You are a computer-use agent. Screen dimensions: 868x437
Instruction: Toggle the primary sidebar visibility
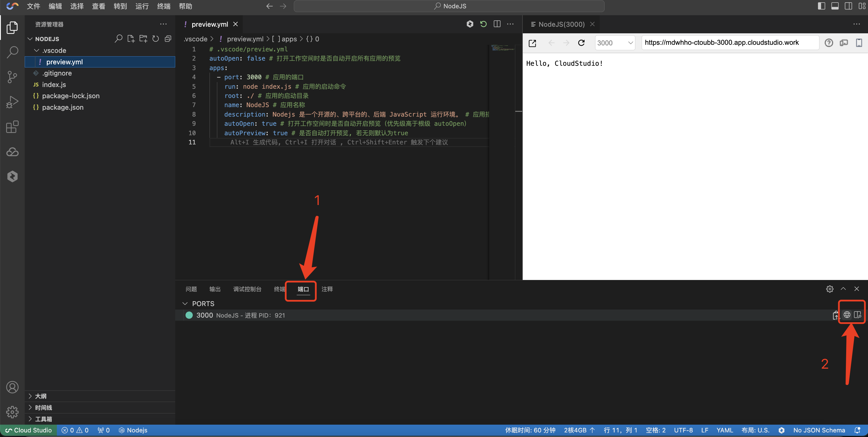point(821,6)
